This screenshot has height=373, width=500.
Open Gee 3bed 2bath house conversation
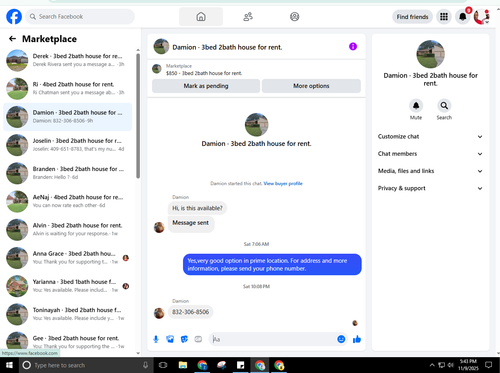point(68,341)
